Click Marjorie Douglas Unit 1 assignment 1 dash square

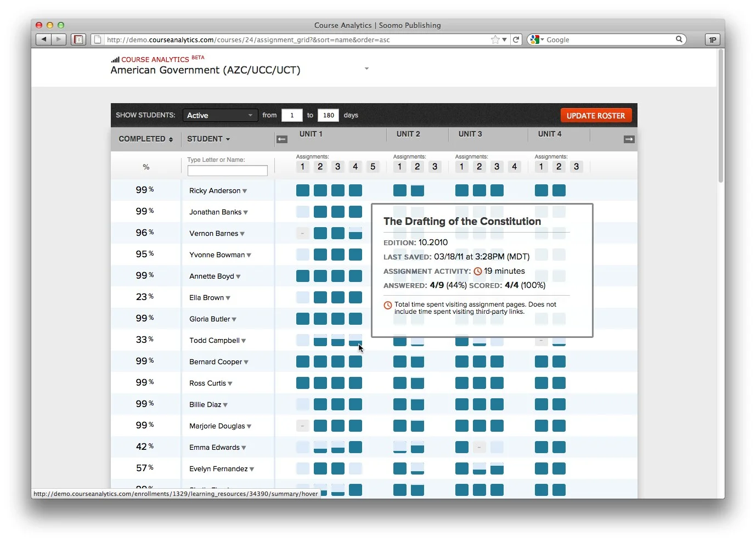(303, 426)
